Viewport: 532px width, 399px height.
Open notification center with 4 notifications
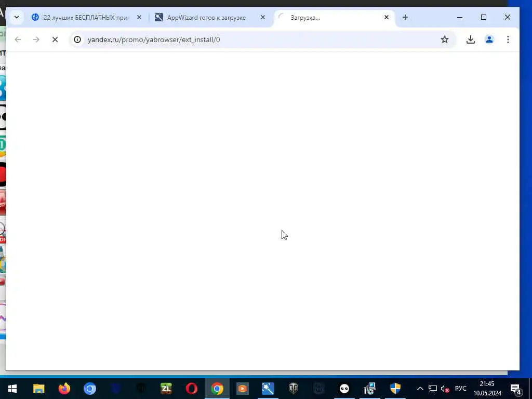[516, 389]
